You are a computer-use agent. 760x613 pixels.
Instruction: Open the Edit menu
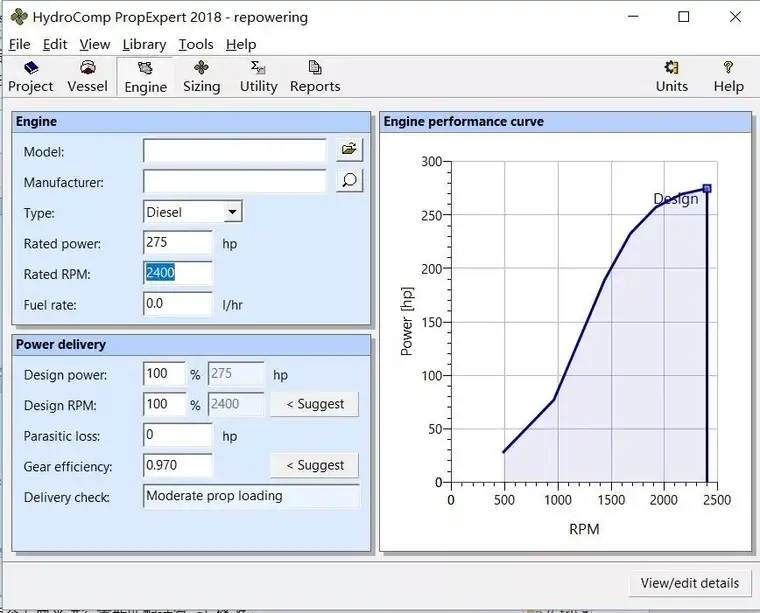click(x=55, y=45)
